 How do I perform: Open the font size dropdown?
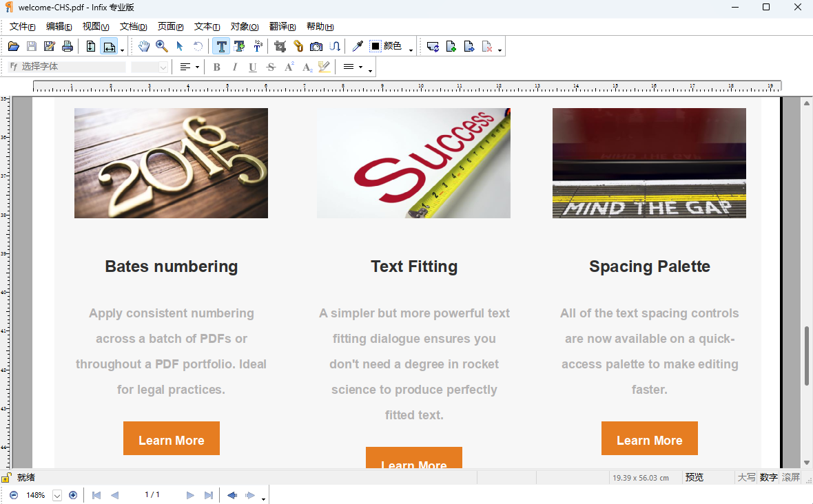(161, 67)
